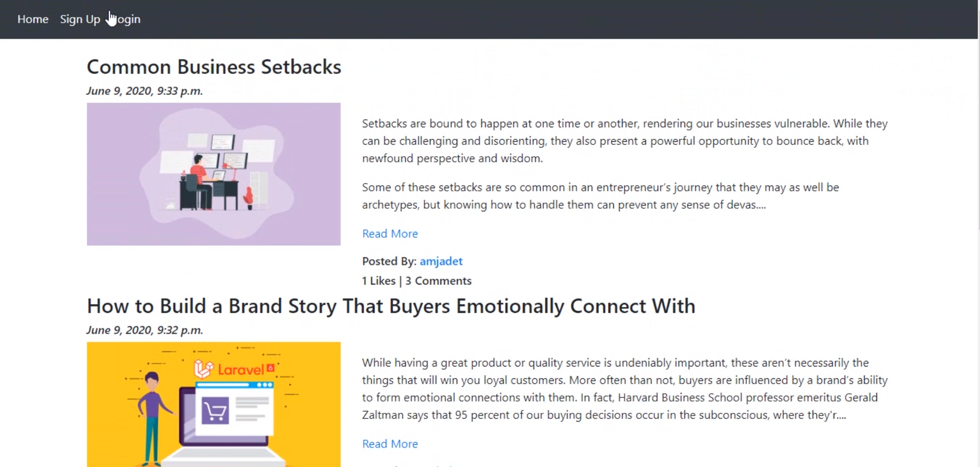Open author amjadet's profile link
This screenshot has height=467, width=980.
pyautogui.click(x=441, y=261)
